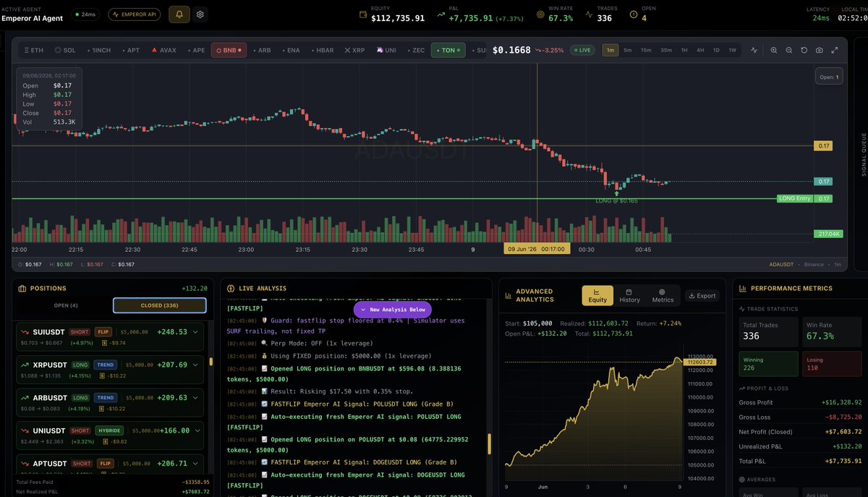868x497 pixels.
Task: Select the SOL symbol tab
Action: [x=65, y=50]
